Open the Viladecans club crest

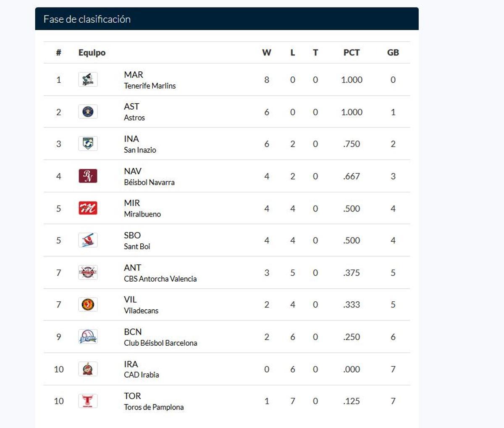coord(88,304)
